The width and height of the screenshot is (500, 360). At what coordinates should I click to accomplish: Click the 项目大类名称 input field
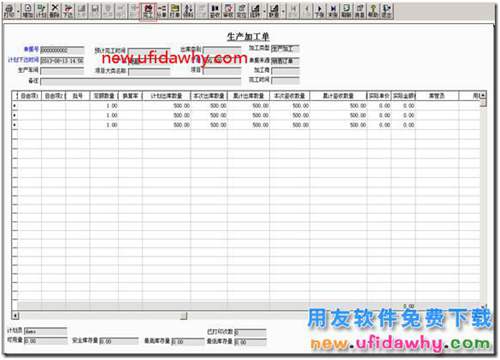[149, 72]
